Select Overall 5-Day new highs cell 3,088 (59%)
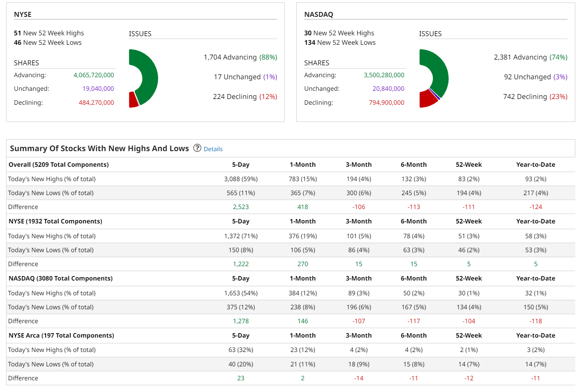The image size is (588, 391). click(241, 179)
